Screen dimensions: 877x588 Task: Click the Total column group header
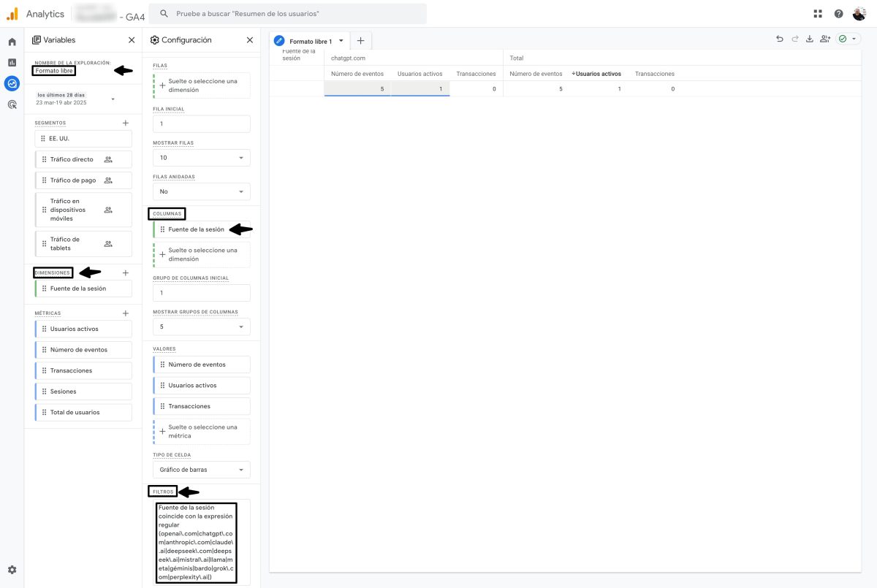517,58
